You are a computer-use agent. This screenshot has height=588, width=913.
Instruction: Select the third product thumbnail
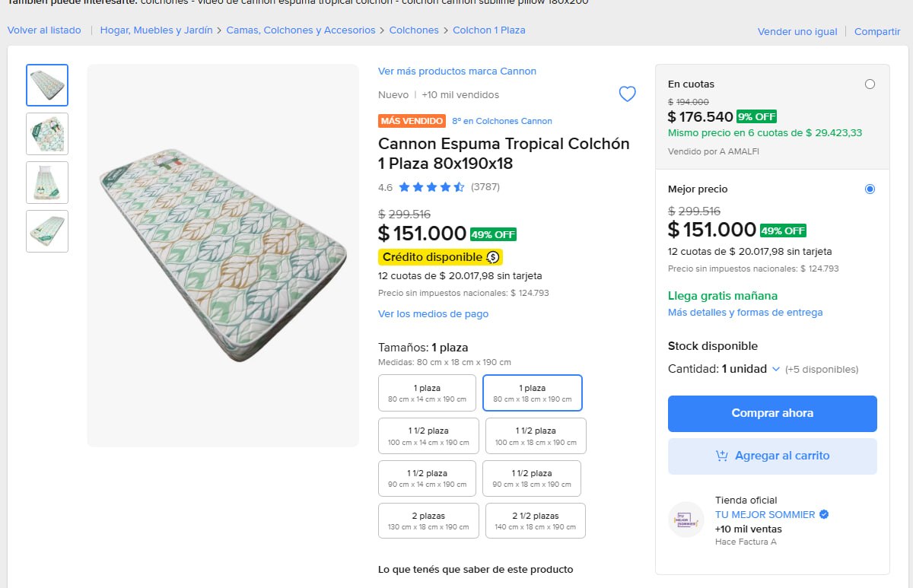tap(47, 183)
